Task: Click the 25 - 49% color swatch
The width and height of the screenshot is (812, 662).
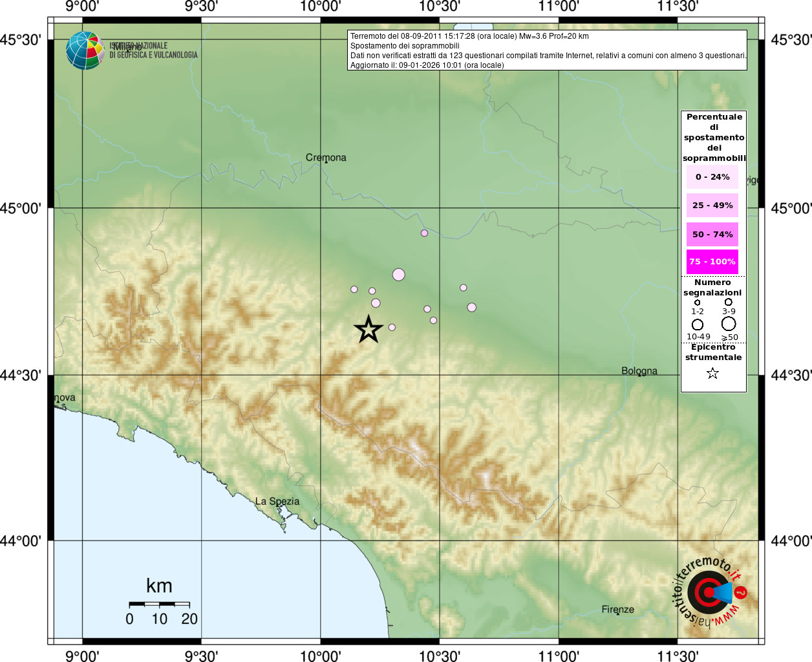Action: [712, 206]
